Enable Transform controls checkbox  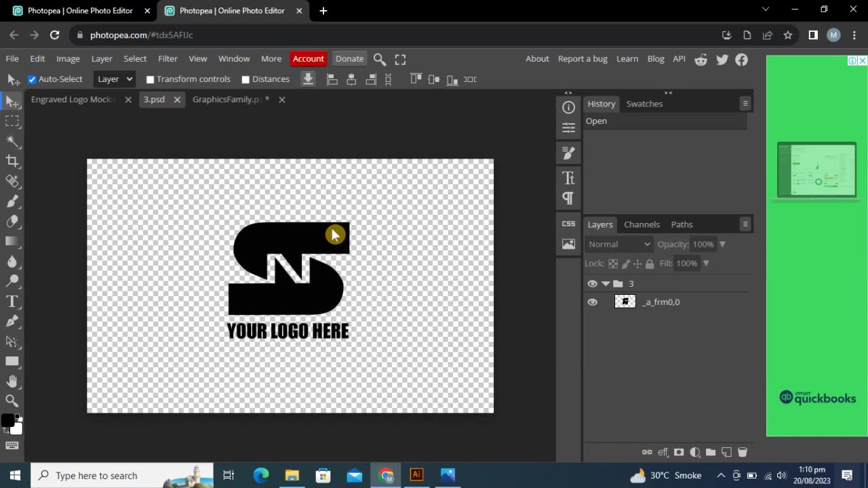[x=151, y=79]
